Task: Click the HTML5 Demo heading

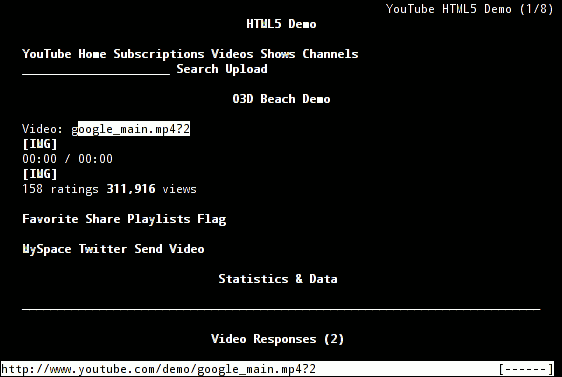Action: pyautogui.click(x=281, y=24)
